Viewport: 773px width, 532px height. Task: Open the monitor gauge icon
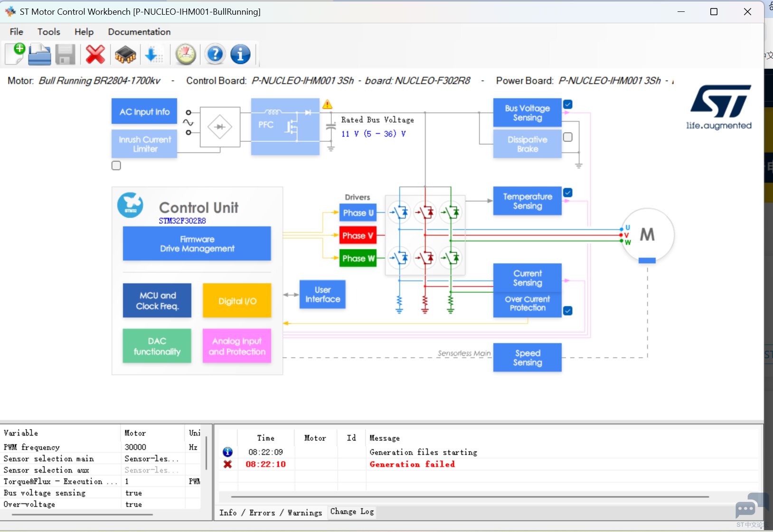186,55
